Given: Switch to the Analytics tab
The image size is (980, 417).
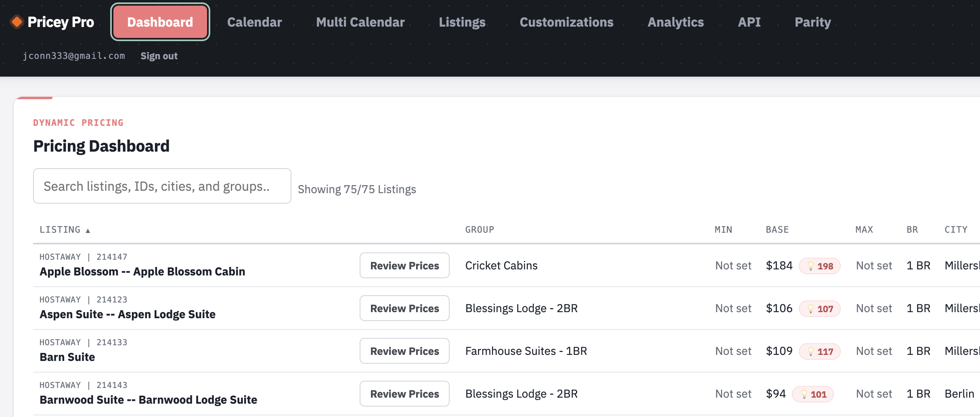Looking at the screenshot, I should pos(676,22).
